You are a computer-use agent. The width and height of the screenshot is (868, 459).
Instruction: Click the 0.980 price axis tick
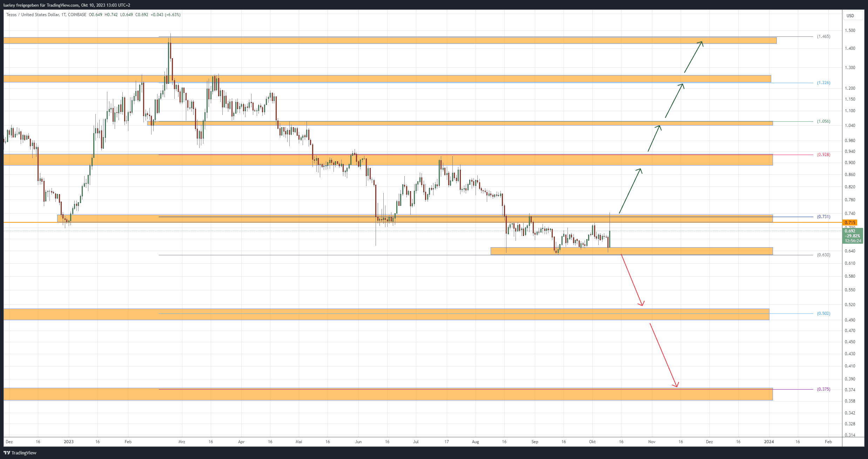[x=850, y=141]
